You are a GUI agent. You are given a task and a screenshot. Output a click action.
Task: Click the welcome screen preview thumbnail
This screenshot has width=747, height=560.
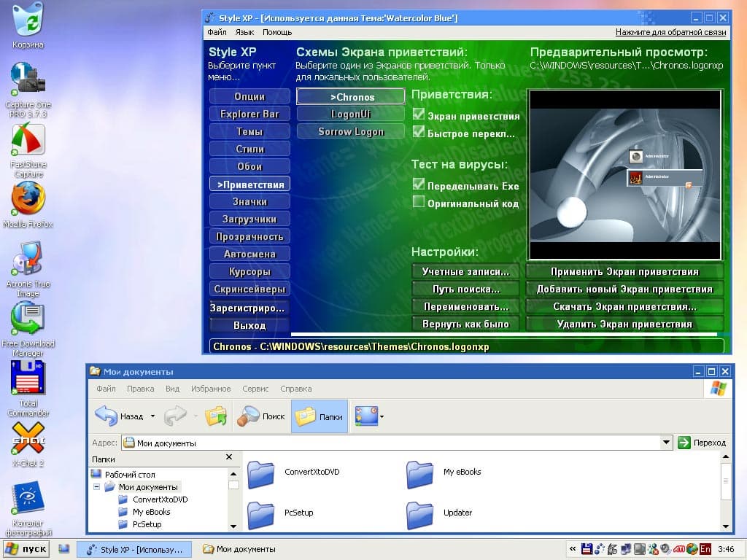(x=624, y=174)
